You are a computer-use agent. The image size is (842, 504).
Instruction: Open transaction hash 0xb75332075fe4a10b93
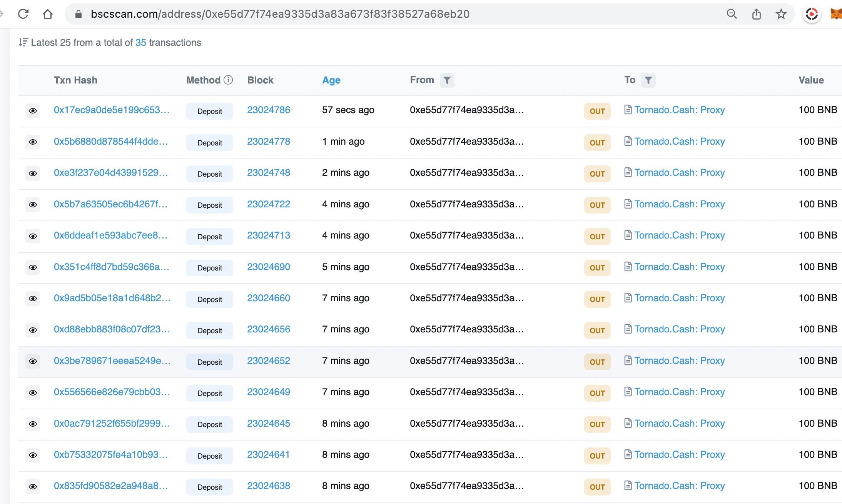click(x=111, y=454)
